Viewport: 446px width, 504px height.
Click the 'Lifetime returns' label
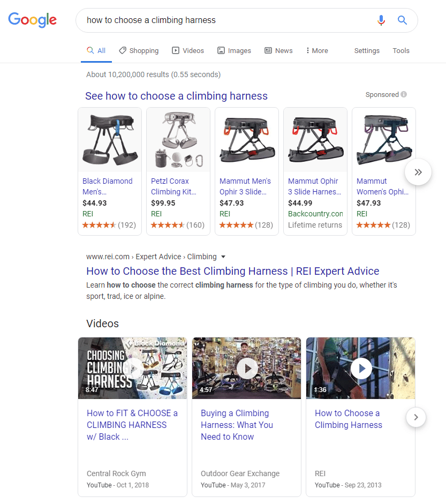(315, 225)
